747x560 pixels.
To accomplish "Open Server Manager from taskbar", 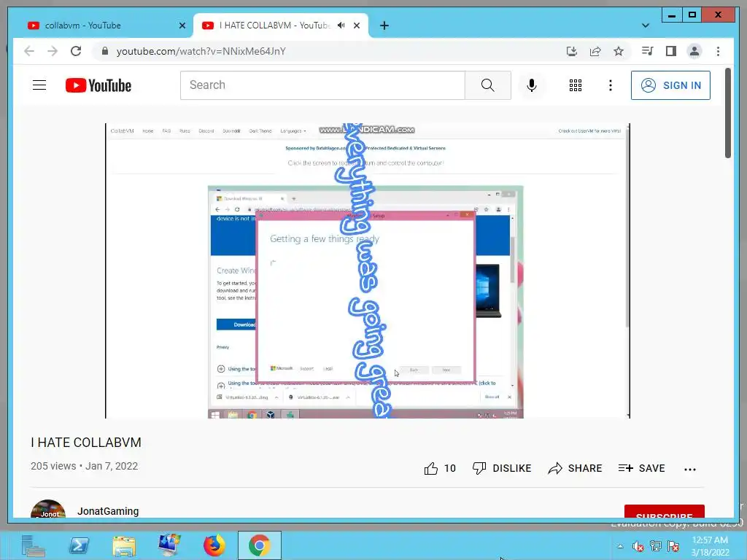I will pos(34,545).
